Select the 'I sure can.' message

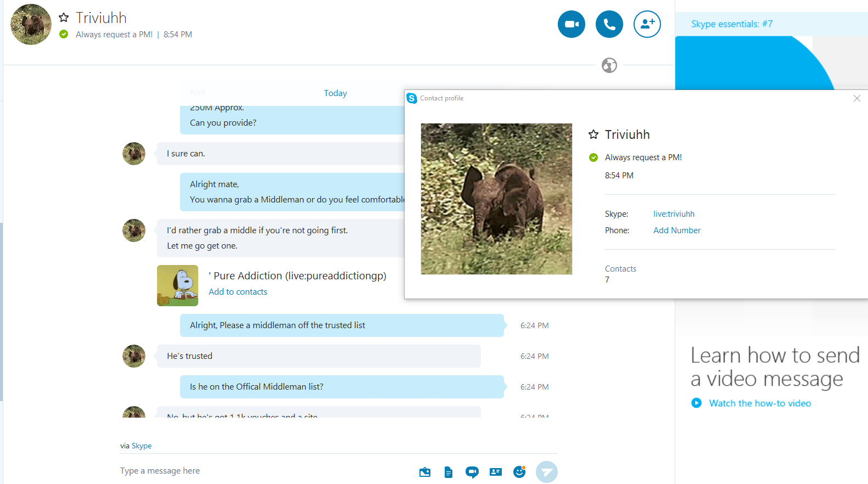(x=186, y=154)
